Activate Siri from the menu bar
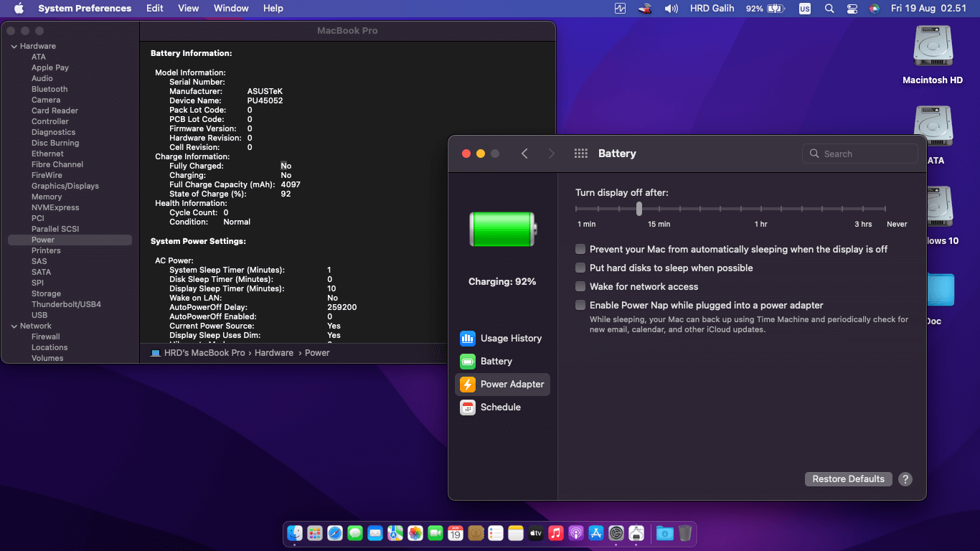This screenshot has width=980, height=551. coord(875,9)
